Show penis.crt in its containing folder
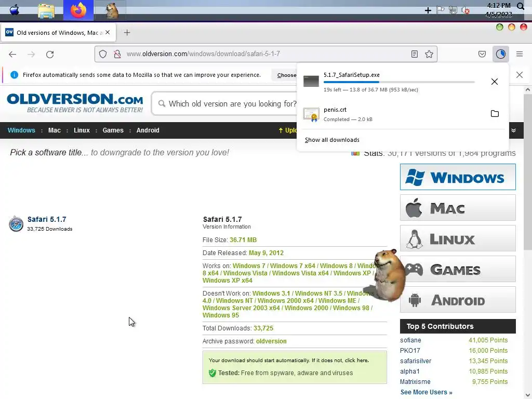The width and height of the screenshot is (532, 399). click(x=495, y=114)
